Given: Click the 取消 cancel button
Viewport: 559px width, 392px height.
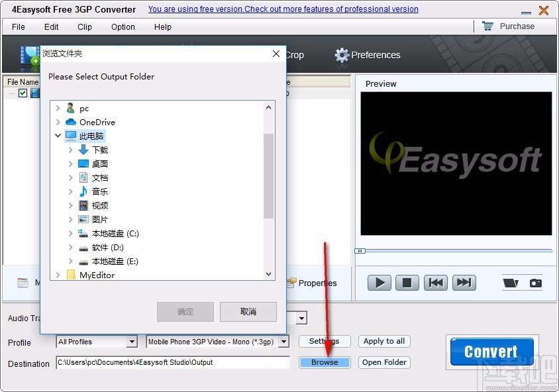Looking at the screenshot, I should tap(248, 312).
